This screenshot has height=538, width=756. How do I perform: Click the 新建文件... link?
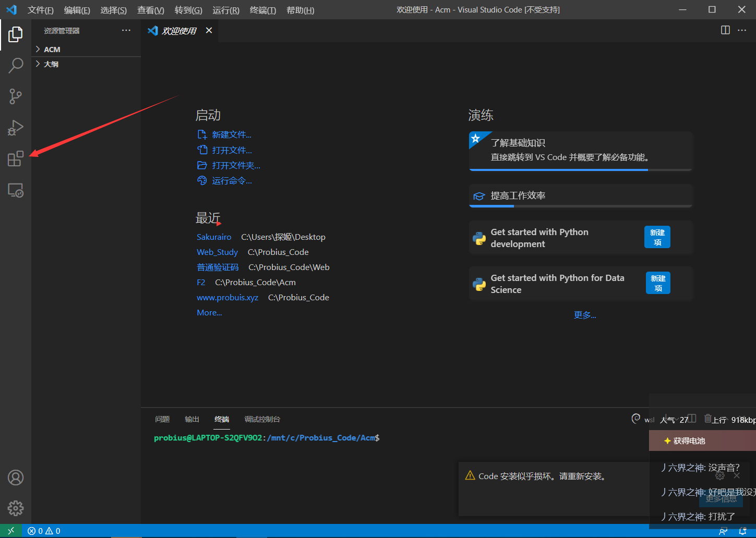(x=232, y=134)
